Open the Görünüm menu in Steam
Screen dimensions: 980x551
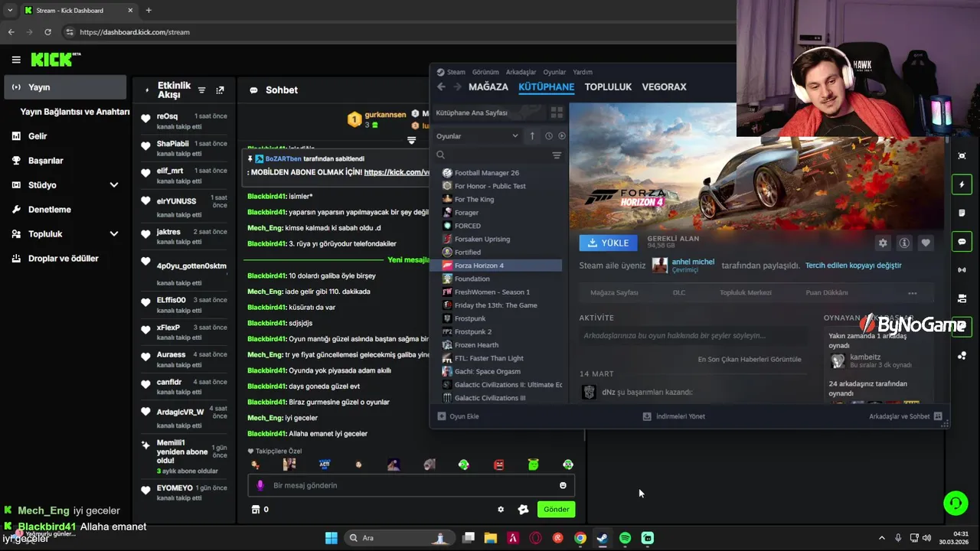click(x=485, y=72)
